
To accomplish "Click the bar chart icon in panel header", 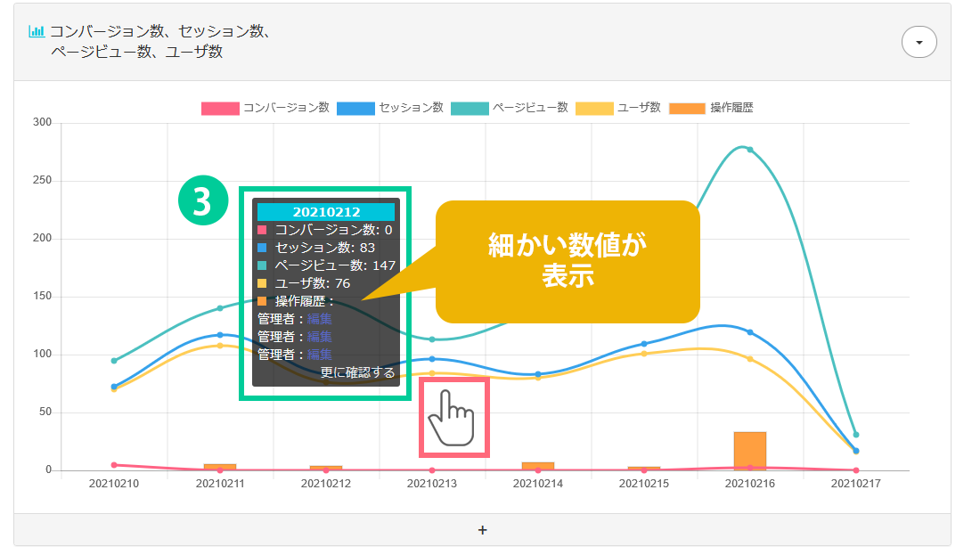I will (37, 31).
